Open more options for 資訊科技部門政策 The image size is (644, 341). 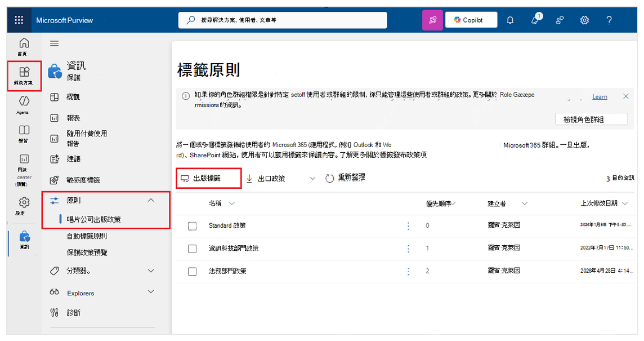(x=408, y=249)
